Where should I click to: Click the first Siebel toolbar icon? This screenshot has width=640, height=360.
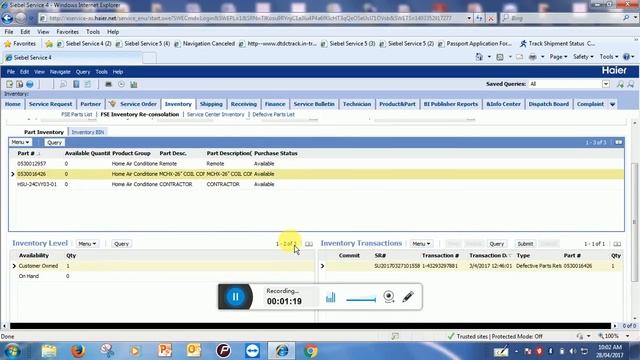9,84
